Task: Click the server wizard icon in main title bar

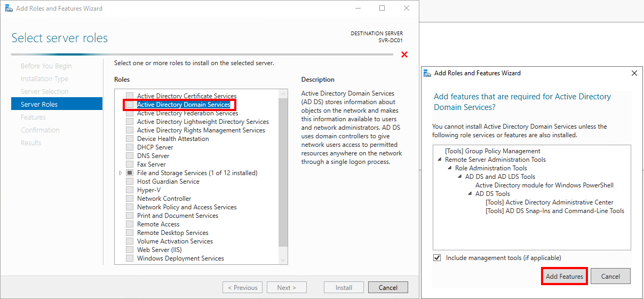Action: click(x=9, y=9)
